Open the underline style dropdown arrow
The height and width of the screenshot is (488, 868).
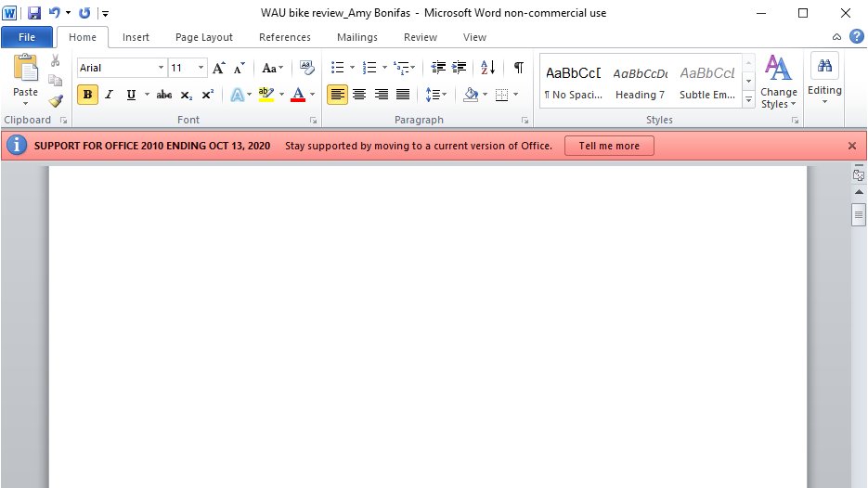(147, 95)
